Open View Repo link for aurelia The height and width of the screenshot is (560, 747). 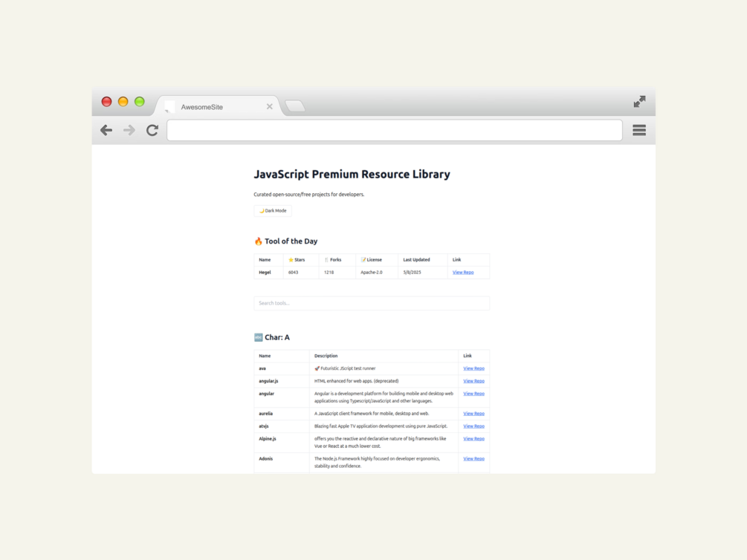tap(473, 414)
